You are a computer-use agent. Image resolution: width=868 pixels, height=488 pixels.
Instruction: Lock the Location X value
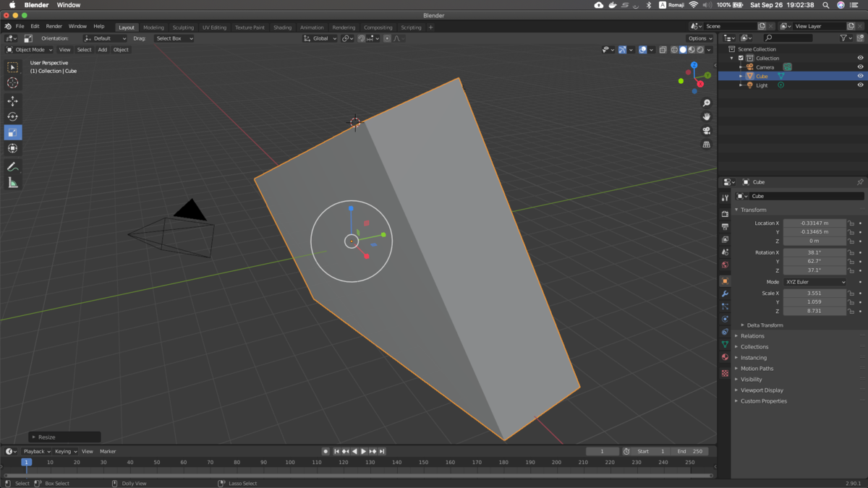851,223
